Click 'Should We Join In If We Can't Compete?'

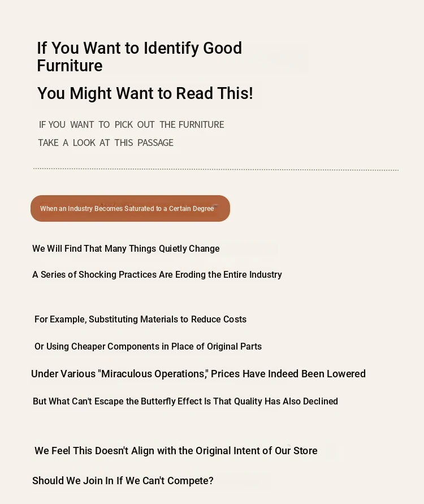coord(123,481)
